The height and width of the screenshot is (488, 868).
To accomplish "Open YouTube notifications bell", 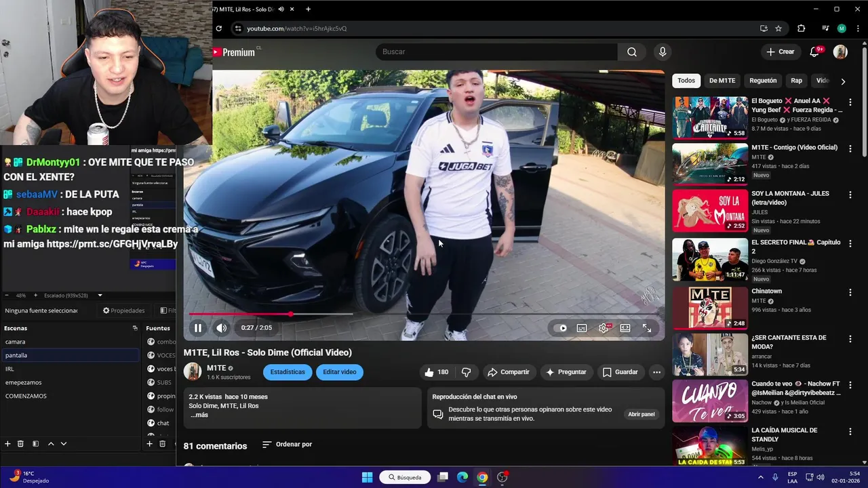I will pyautogui.click(x=816, y=52).
